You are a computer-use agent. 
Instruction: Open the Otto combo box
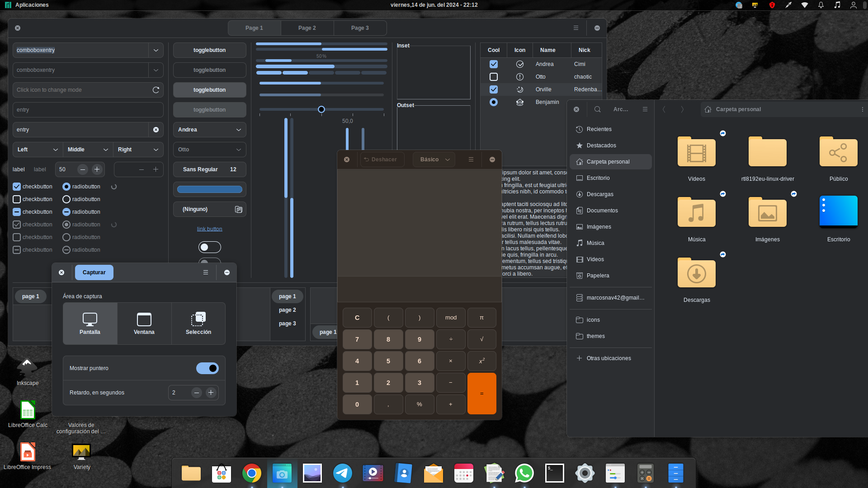coord(210,150)
